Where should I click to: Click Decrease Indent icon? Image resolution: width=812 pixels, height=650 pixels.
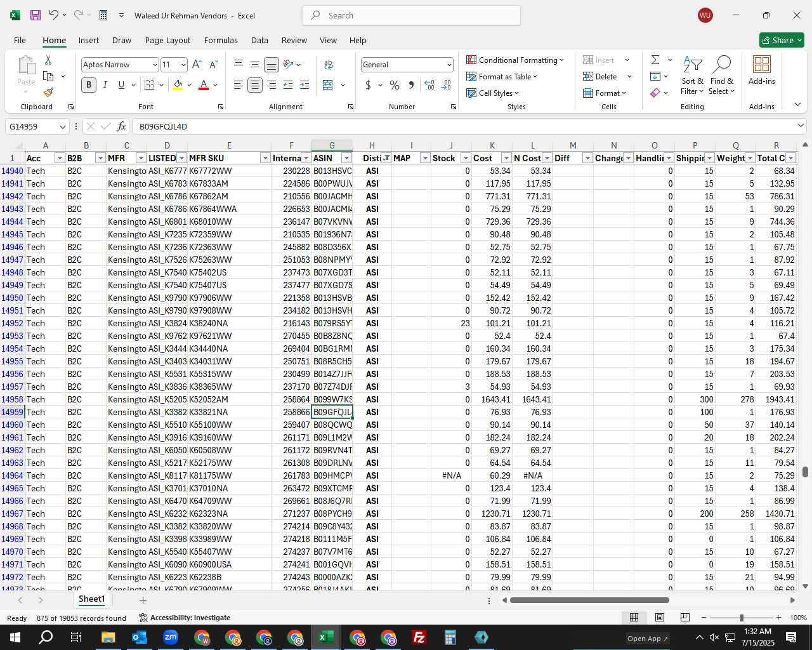click(x=288, y=85)
